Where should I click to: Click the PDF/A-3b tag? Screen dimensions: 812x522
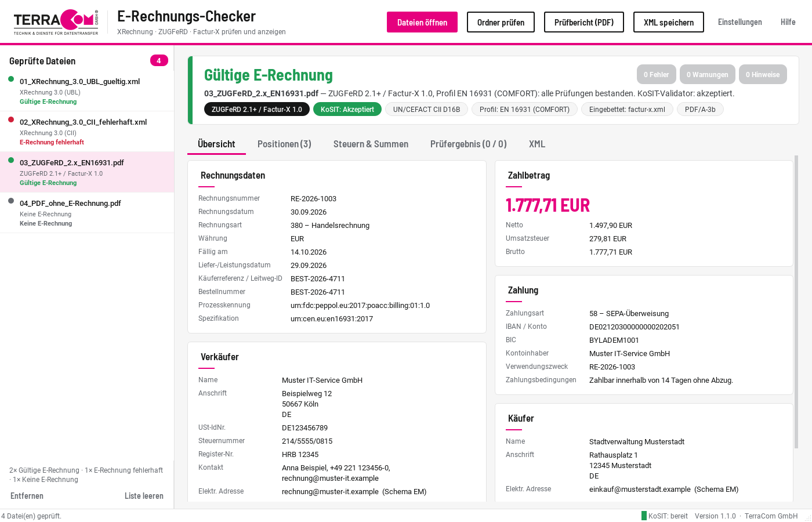point(700,109)
